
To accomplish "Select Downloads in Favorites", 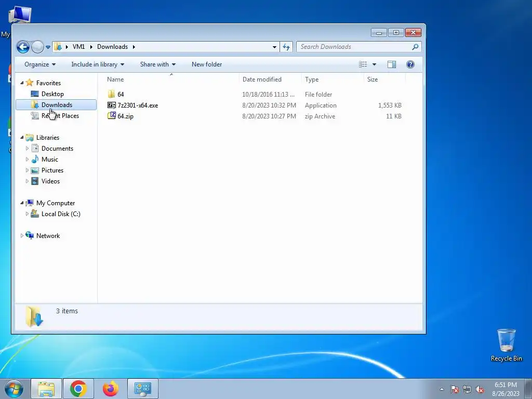I will pos(56,105).
